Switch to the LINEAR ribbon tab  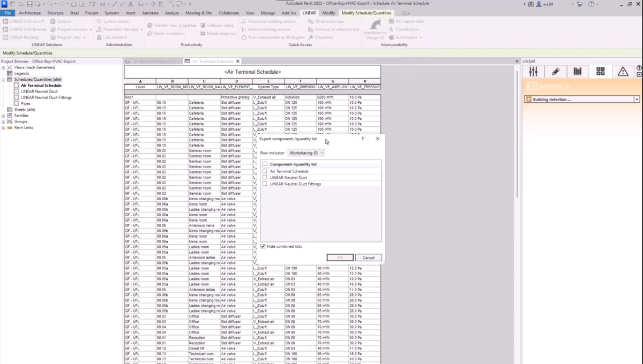point(309,12)
